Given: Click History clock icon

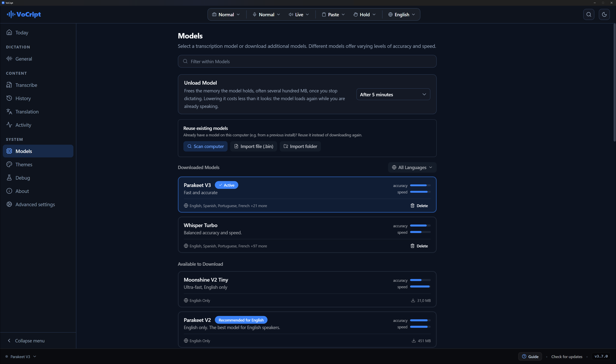Looking at the screenshot, I should pos(9,98).
